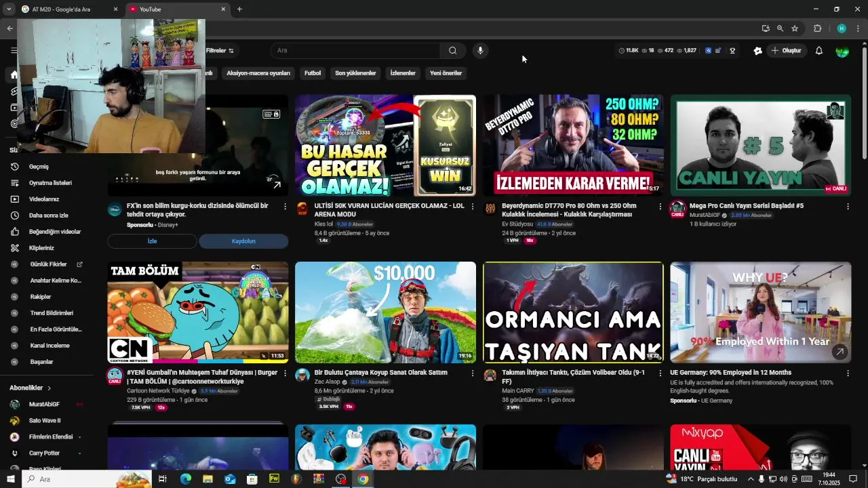This screenshot has height=488, width=868.
Task: Open YouTube notifications bell
Action: click(818, 51)
